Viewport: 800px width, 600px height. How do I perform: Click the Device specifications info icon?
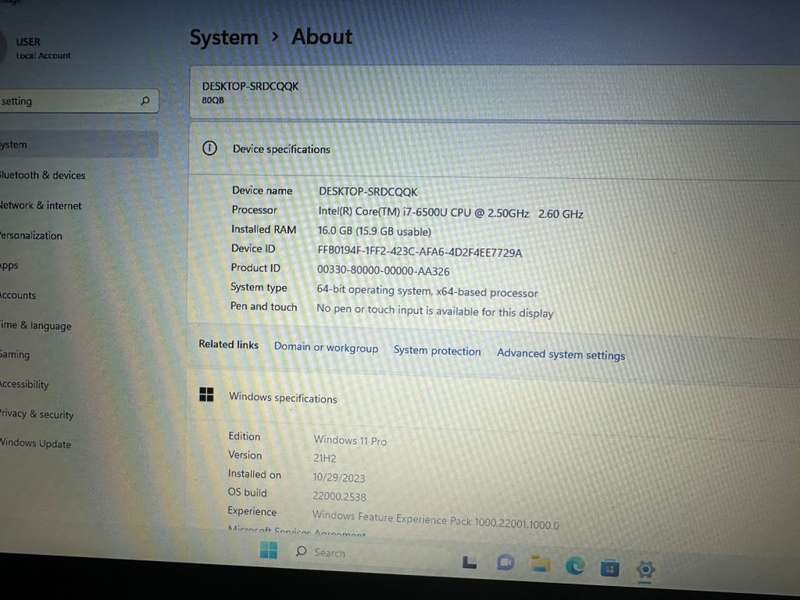pyautogui.click(x=210, y=148)
